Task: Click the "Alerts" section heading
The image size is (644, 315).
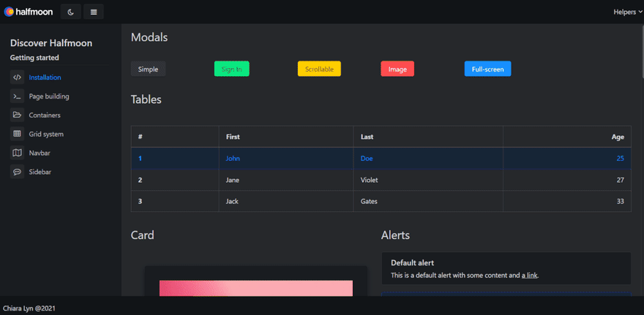Action: pyautogui.click(x=395, y=235)
